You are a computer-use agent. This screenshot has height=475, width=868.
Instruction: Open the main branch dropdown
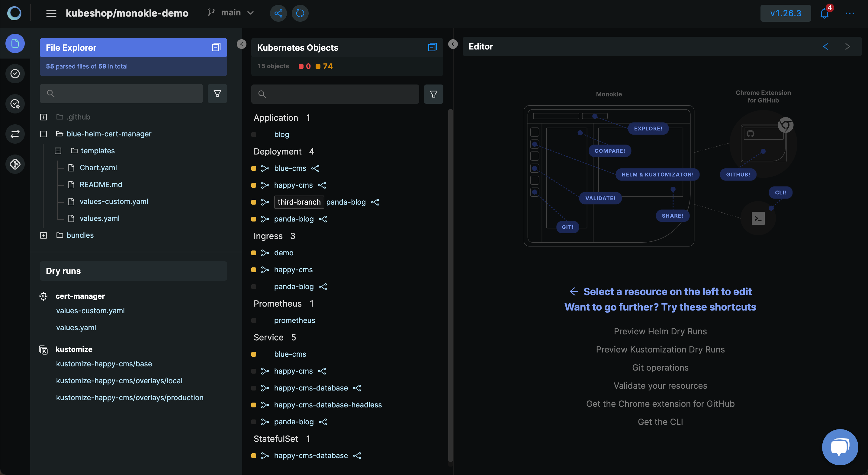pos(231,13)
